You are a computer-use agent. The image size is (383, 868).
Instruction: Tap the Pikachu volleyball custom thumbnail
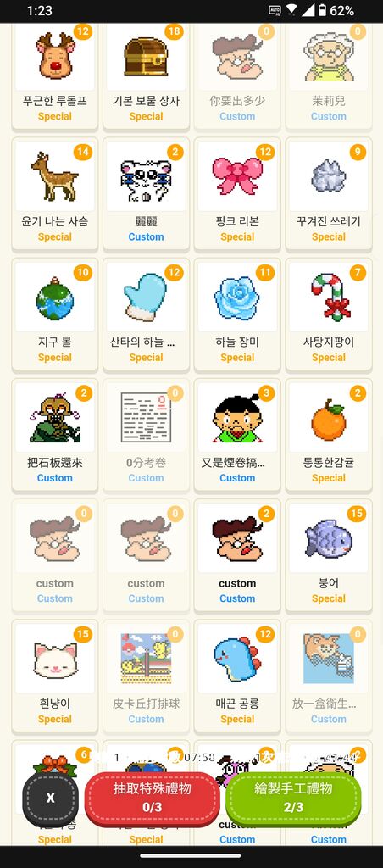(146, 657)
